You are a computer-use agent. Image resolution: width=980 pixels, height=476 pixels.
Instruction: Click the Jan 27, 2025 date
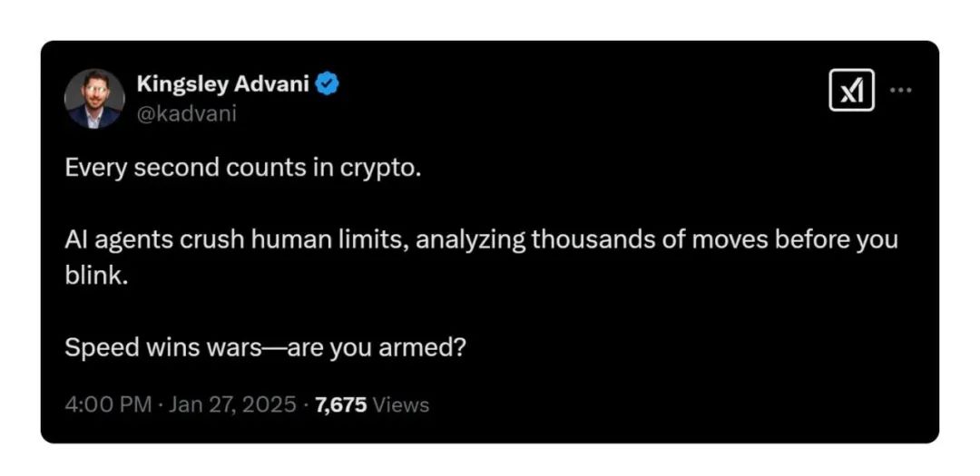pos(230,404)
